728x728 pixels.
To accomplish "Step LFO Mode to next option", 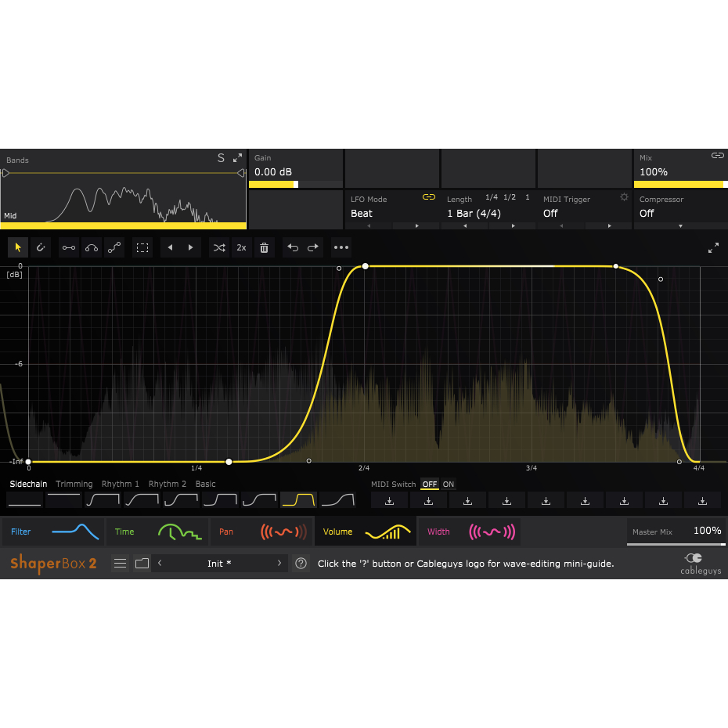I will click(416, 226).
